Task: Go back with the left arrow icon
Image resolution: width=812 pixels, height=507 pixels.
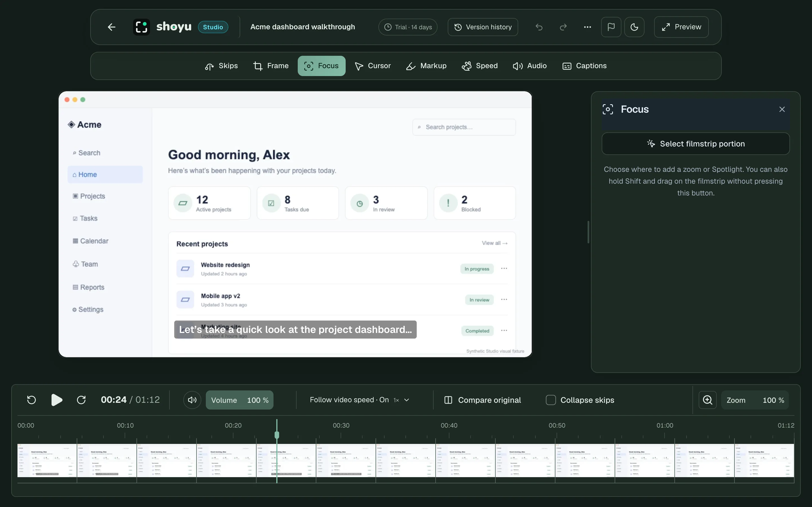Action: pos(112,27)
